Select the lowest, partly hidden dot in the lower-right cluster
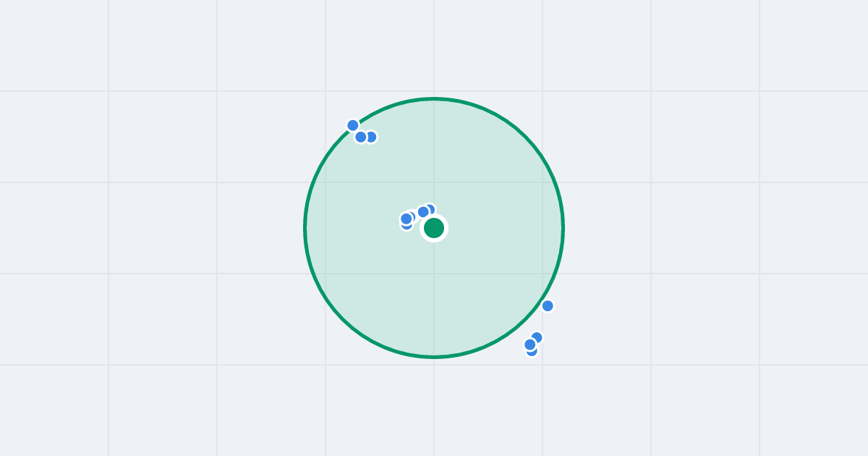The width and height of the screenshot is (868, 456). tap(532, 352)
